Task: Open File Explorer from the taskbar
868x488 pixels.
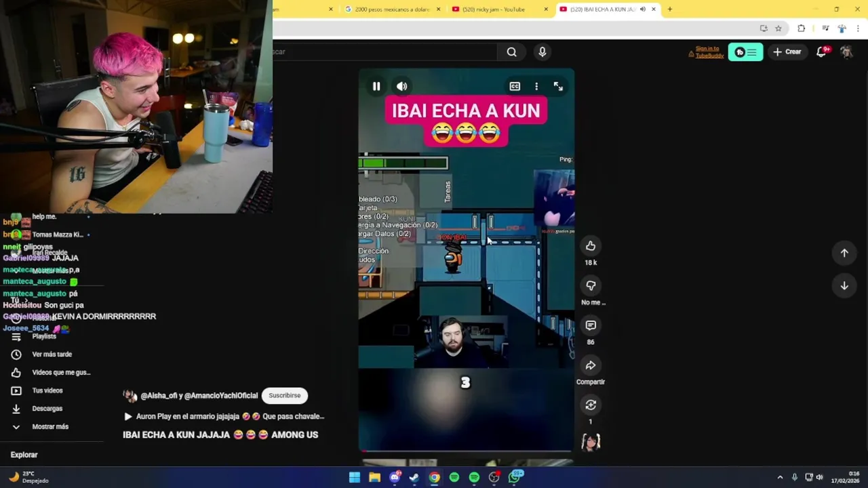Action: 374,477
